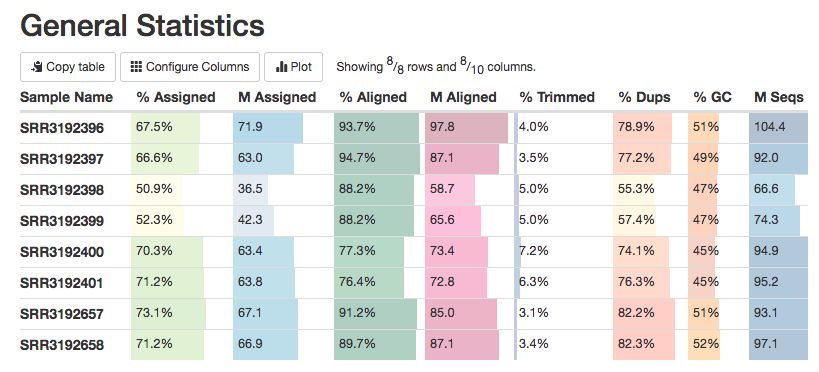Sort by the Sample Name column header
This screenshot has height=372, width=819.
click(66, 97)
